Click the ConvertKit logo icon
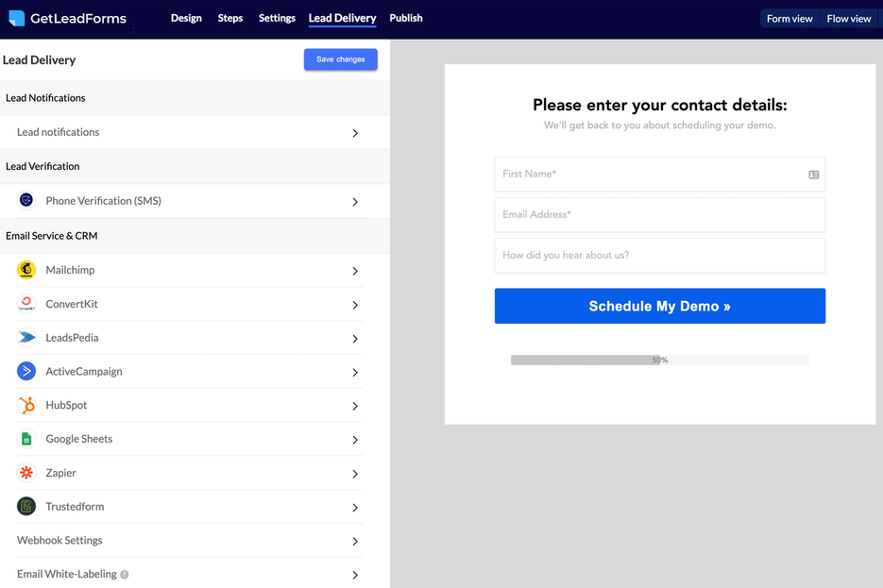Viewport: 883px width, 588px height. pos(26,304)
